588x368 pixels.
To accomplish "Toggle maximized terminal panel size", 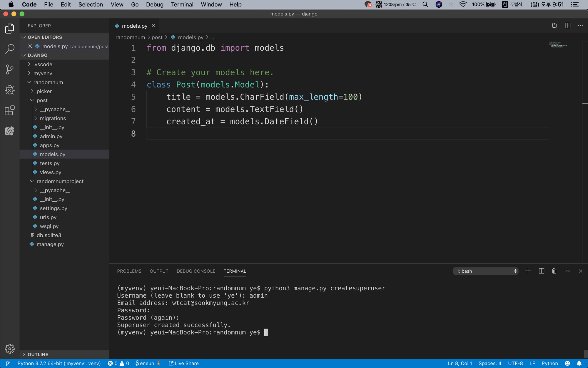I will tap(567, 271).
